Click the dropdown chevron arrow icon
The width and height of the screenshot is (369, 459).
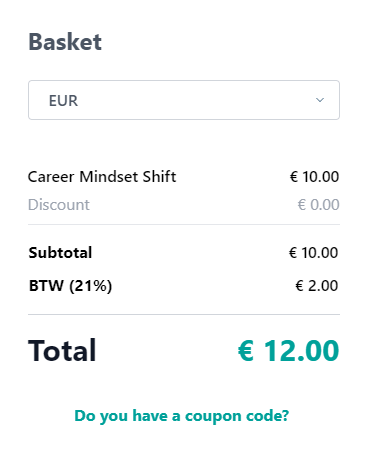[320, 100]
